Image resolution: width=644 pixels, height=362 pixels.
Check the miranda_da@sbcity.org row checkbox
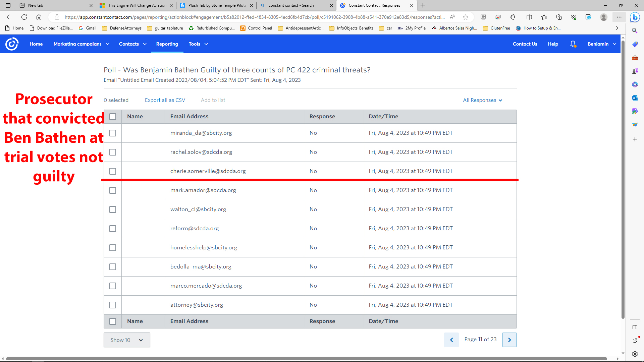tap(113, 133)
